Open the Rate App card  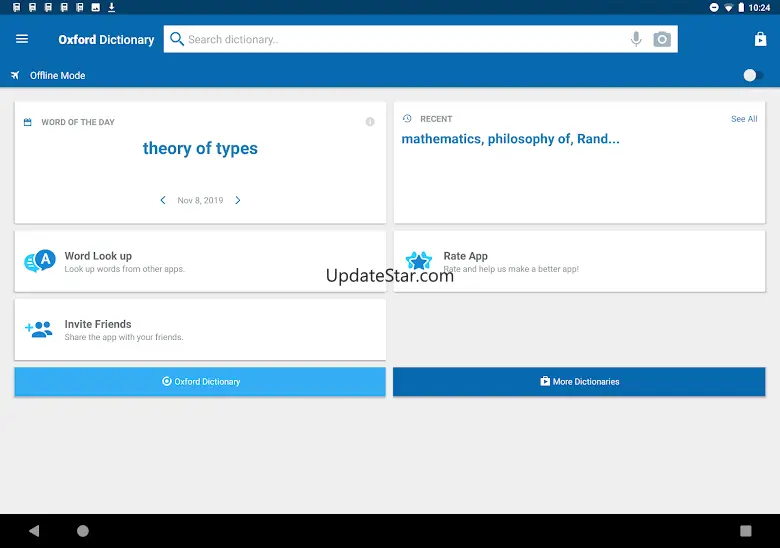[579, 261]
